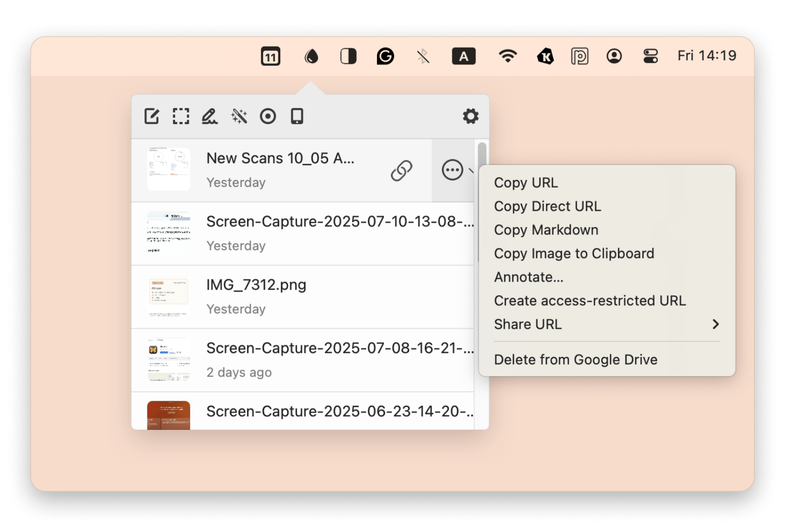Select Copy Direct URL
This screenshot has height=532, width=785.
pos(547,206)
